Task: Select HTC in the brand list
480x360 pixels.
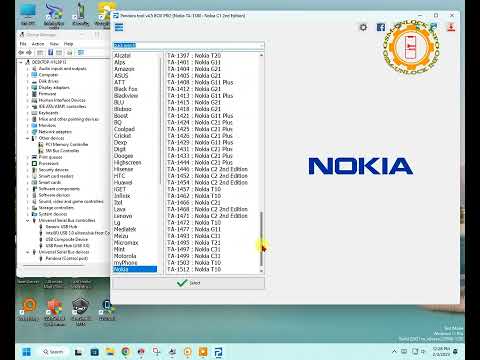Action: [x=119, y=176]
